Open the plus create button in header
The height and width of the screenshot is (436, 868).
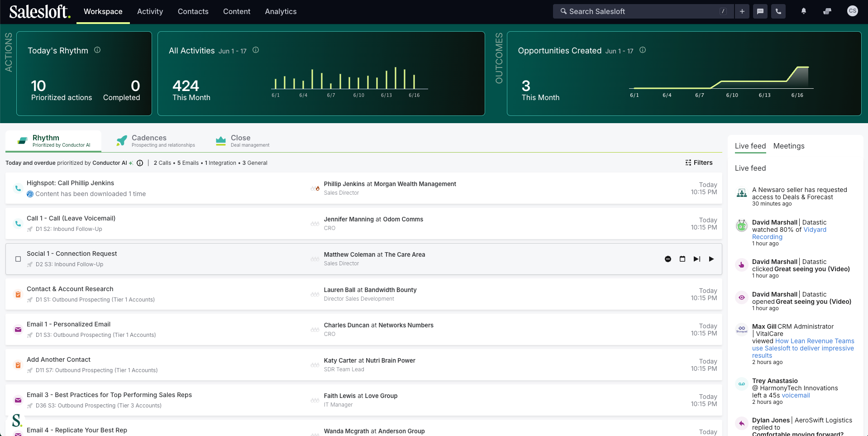tap(742, 11)
